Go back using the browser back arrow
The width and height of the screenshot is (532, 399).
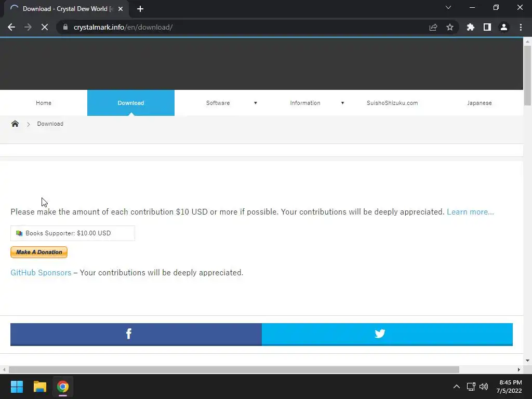(x=11, y=27)
